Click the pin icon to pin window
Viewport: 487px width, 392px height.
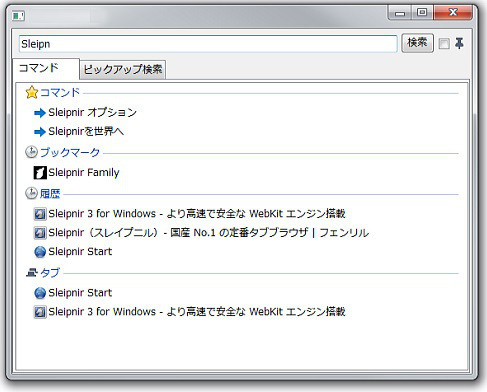click(459, 43)
